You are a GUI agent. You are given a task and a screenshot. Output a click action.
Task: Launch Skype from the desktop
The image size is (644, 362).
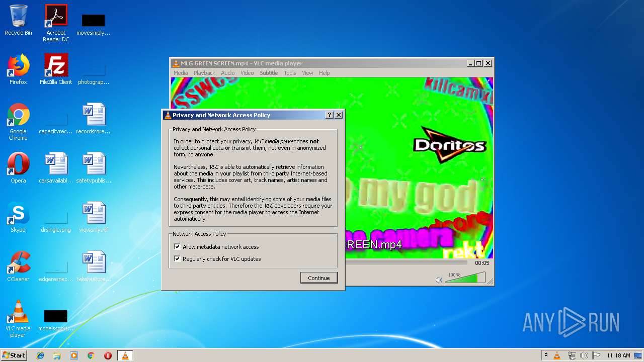pyautogui.click(x=18, y=217)
